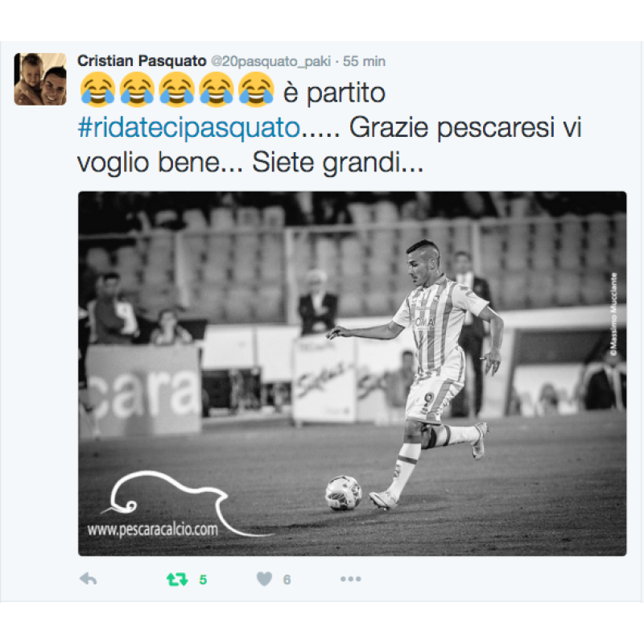Open the three-dot more options menu

[351, 579]
